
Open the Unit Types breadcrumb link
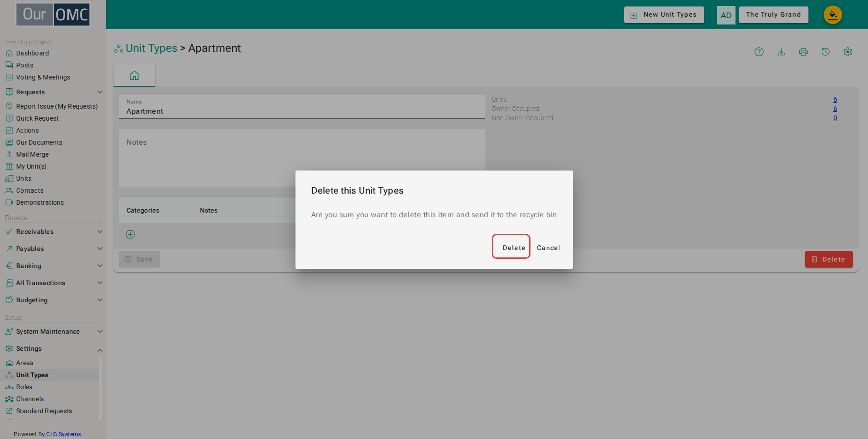click(151, 48)
